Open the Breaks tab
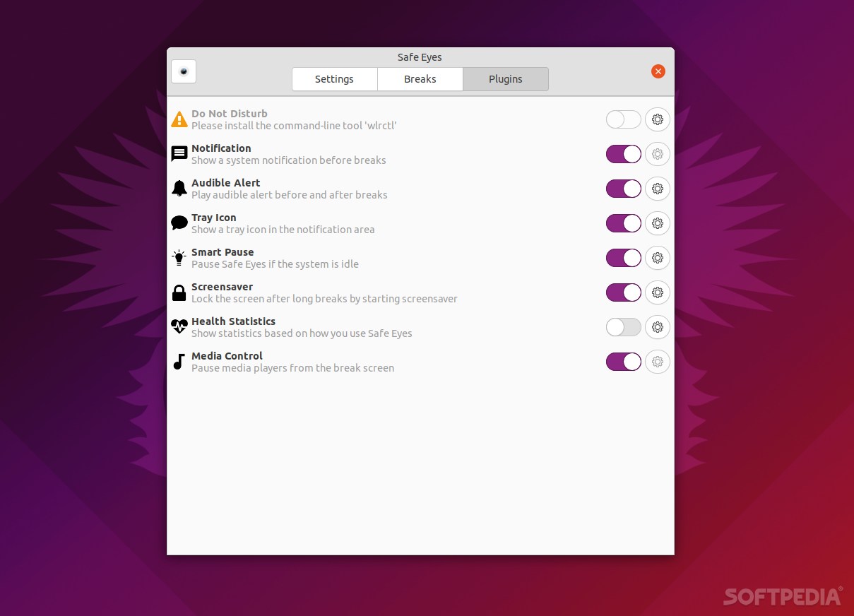Image resolution: width=854 pixels, height=616 pixels. [x=420, y=79]
